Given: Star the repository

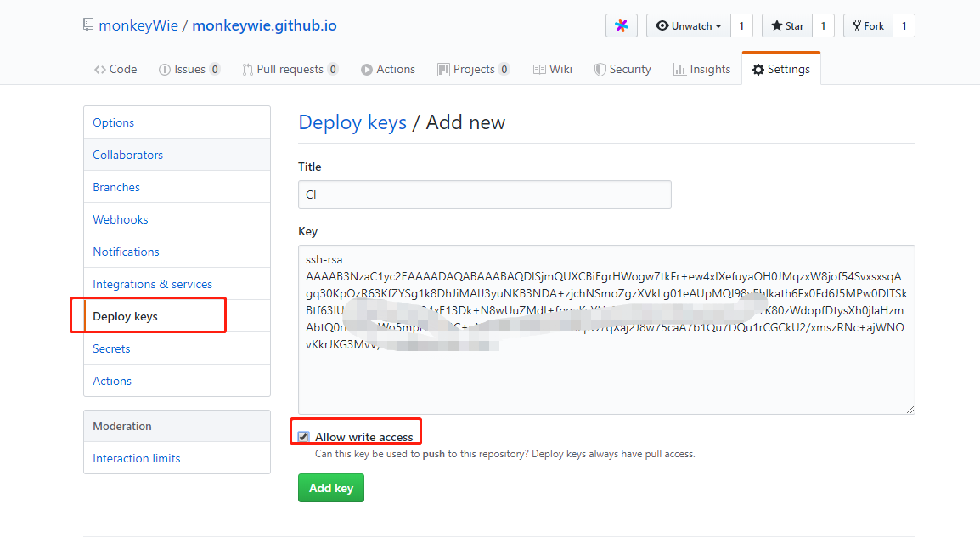Looking at the screenshot, I should [x=786, y=25].
